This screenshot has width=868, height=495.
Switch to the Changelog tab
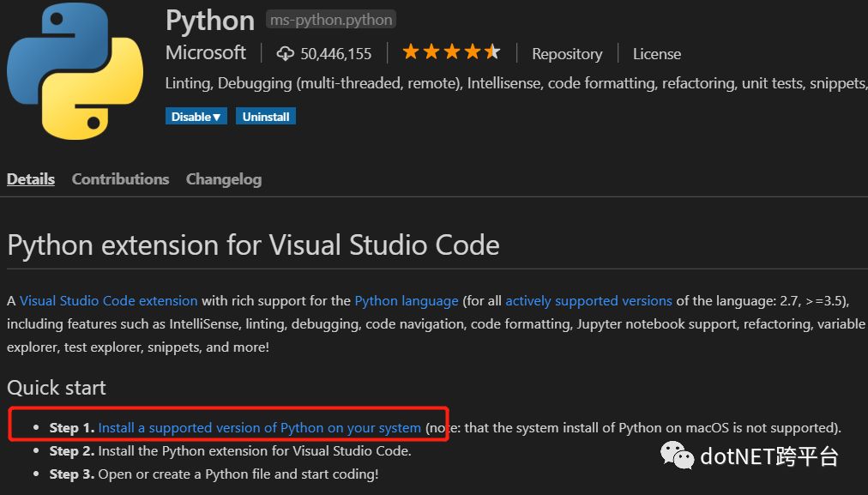pyautogui.click(x=224, y=179)
